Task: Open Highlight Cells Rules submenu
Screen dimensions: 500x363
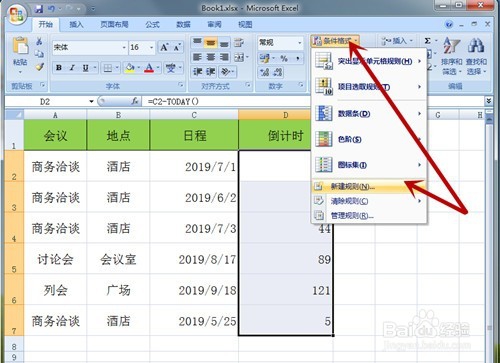Action: pyautogui.click(x=369, y=61)
